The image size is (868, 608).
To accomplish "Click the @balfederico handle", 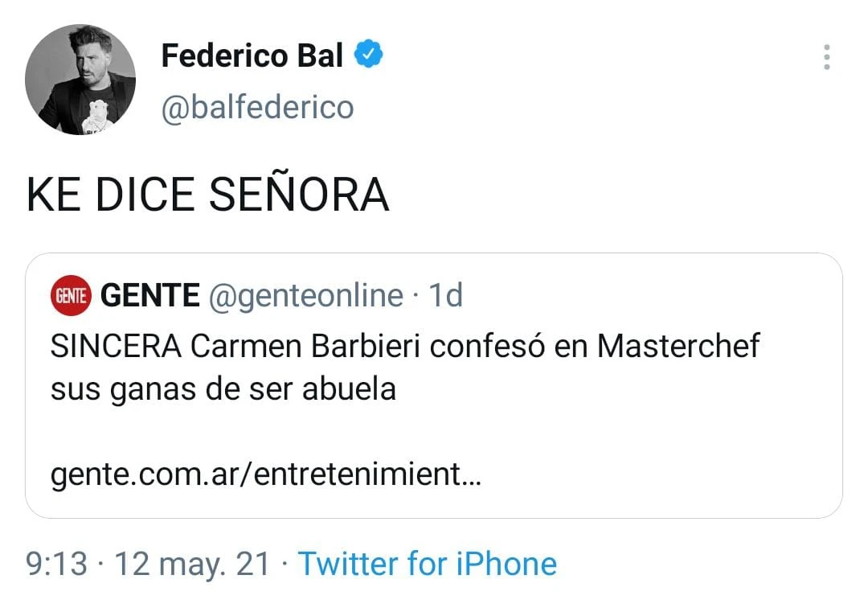I will [257, 107].
